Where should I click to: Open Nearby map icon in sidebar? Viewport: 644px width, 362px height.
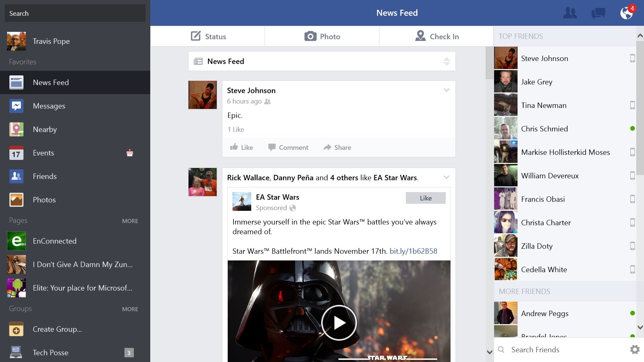[16, 129]
